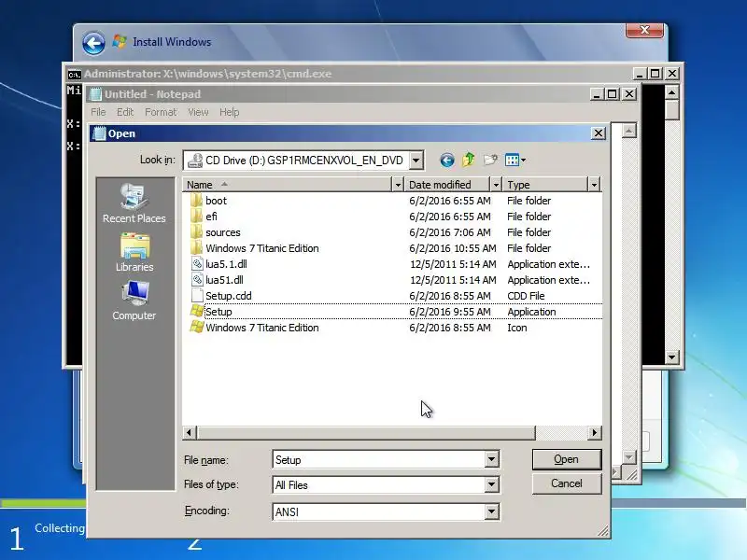Click Notepad title bar icon
This screenshot has width=747, height=560.
coord(96,94)
